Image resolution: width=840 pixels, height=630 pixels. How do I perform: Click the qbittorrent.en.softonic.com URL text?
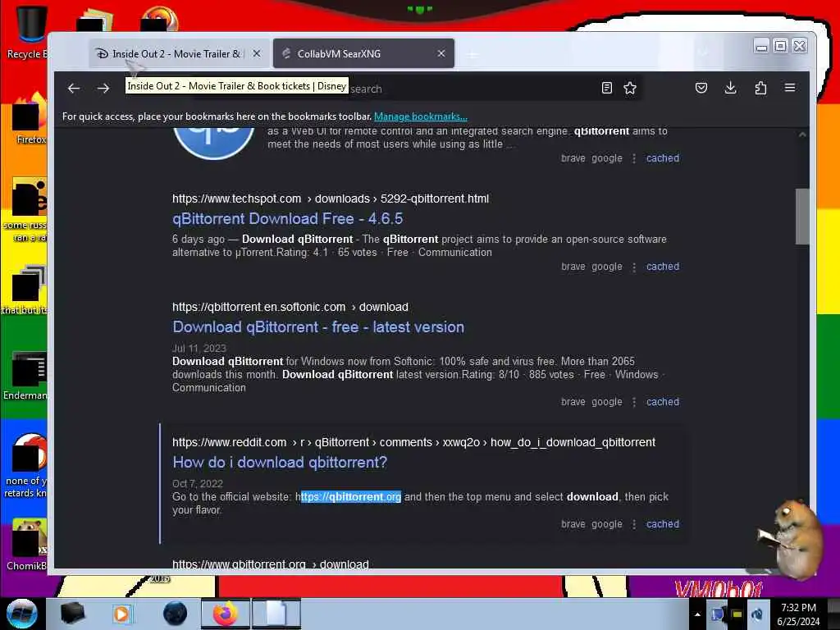(x=290, y=307)
